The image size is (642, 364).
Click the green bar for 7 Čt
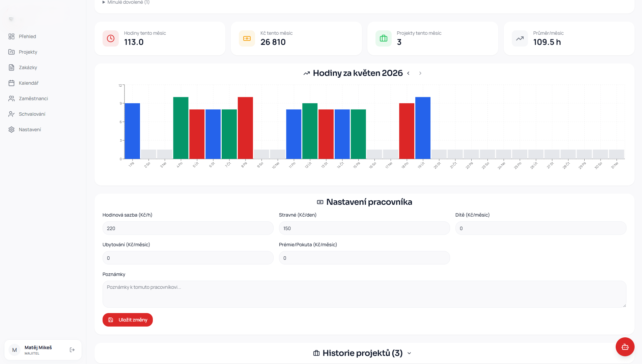(x=229, y=134)
